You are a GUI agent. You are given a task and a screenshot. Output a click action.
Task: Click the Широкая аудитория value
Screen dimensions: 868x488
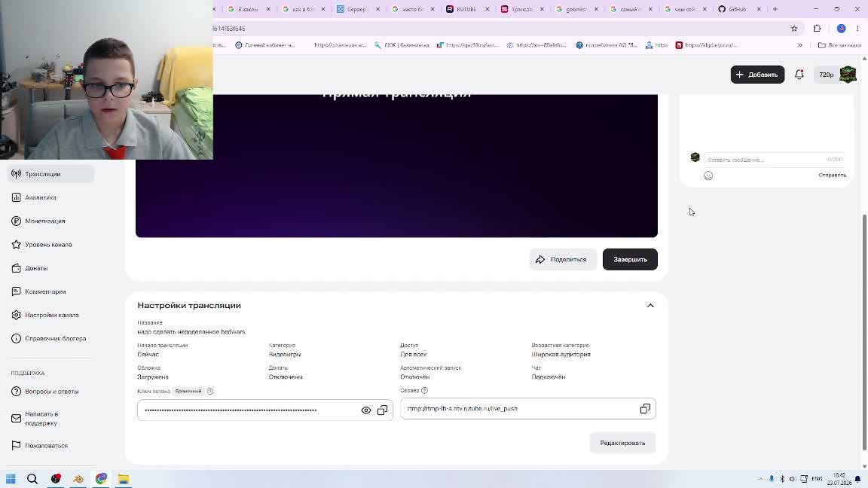(x=561, y=355)
